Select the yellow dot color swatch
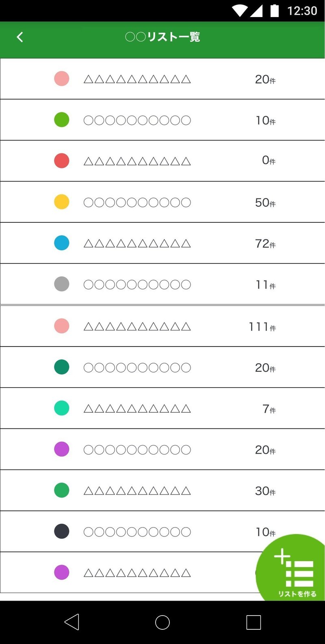325x644 pixels. (x=62, y=202)
